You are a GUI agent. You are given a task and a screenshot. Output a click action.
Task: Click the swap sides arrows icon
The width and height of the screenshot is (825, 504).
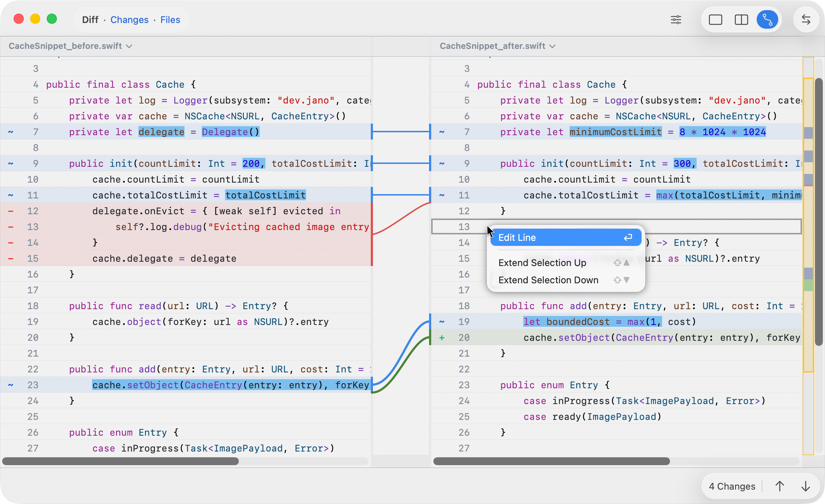[806, 20]
